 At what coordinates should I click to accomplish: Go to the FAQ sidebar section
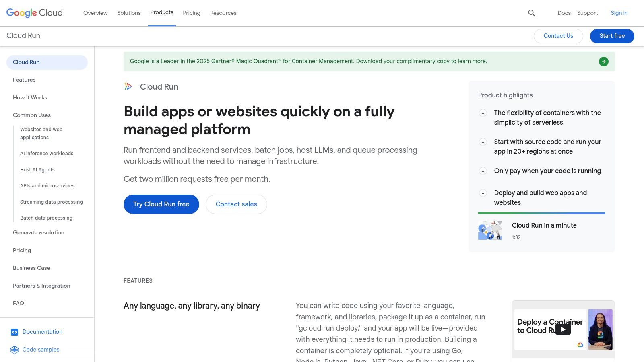(19, 303)
